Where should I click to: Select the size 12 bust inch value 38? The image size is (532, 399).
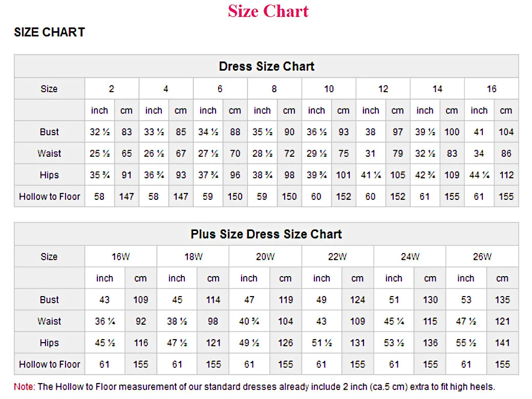click(x=370, y=132)
